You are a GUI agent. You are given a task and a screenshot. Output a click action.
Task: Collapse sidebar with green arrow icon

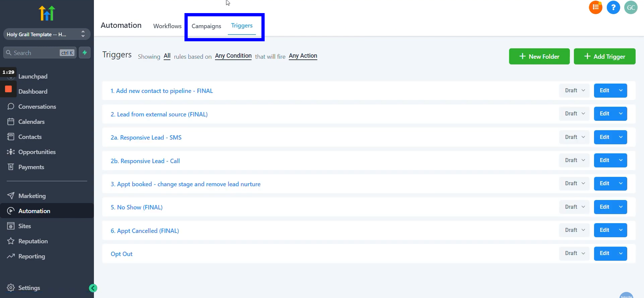(93, 288)
